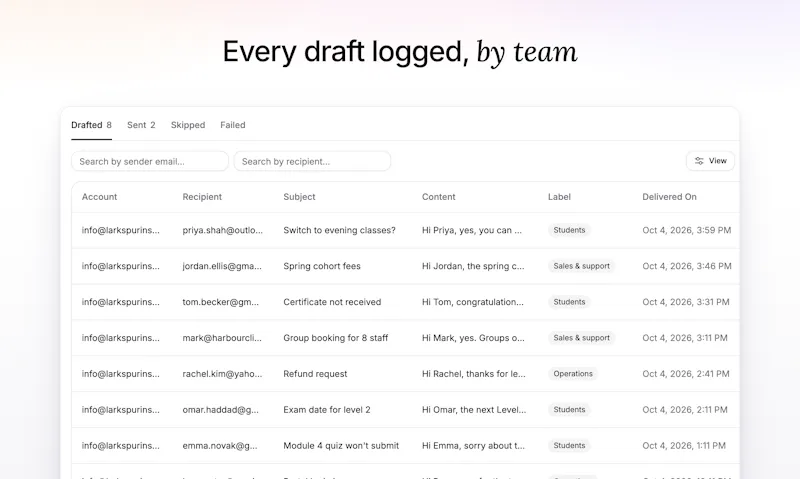The height and width of the screenshot is (479, 800).
Task: Select recipient emma.novak@g...
Action: (220, 446)
